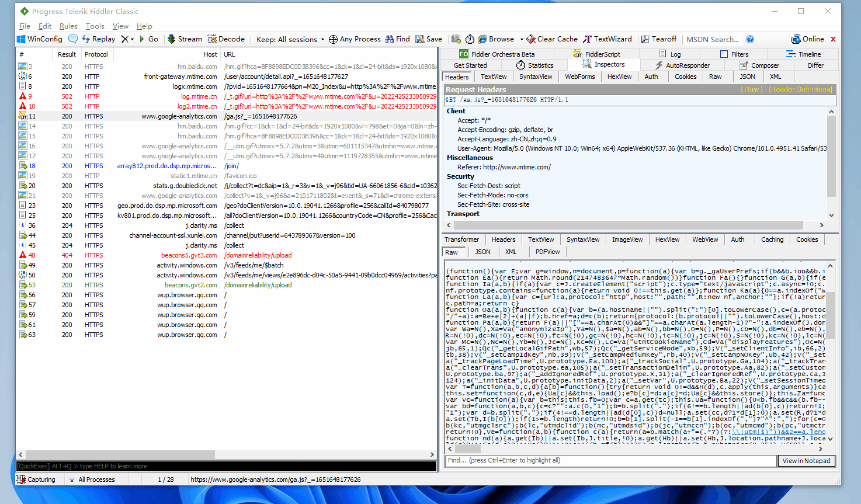Open the Timeline tab

tap(804, 54)
